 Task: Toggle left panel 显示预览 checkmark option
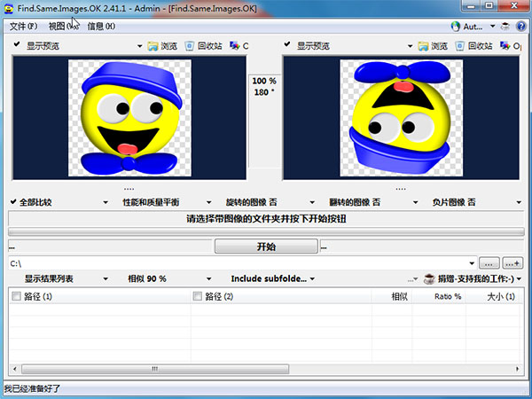tap(17, 45)
